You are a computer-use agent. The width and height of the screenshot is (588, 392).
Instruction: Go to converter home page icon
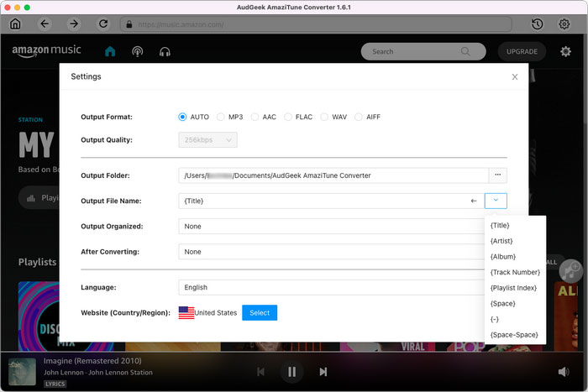tap(15, 24)
